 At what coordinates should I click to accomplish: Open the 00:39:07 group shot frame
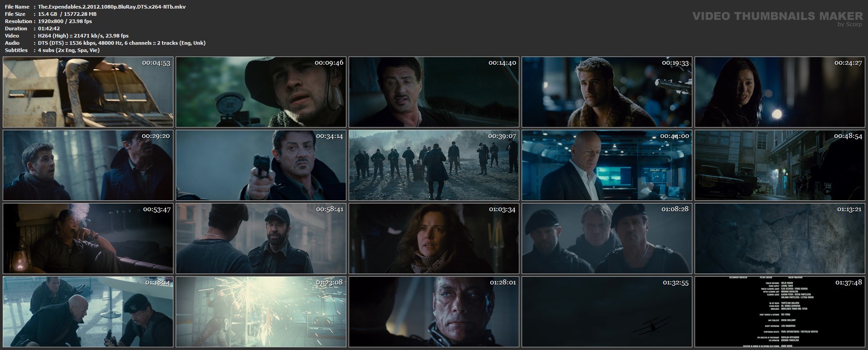pos(434,165)
